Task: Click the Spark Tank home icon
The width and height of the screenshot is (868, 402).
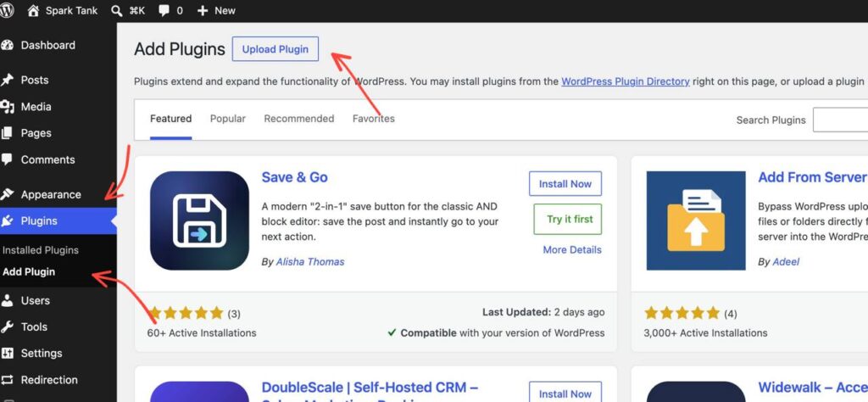Action: [33, 10]
